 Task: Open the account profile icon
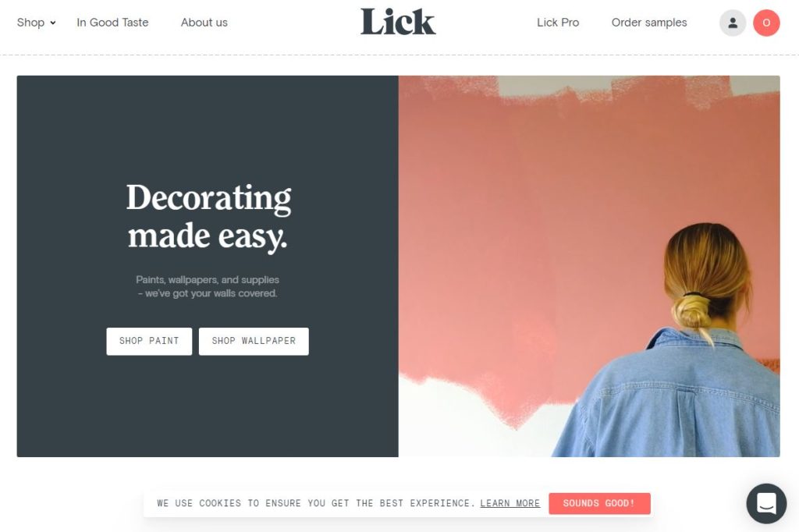click(732, 23)
